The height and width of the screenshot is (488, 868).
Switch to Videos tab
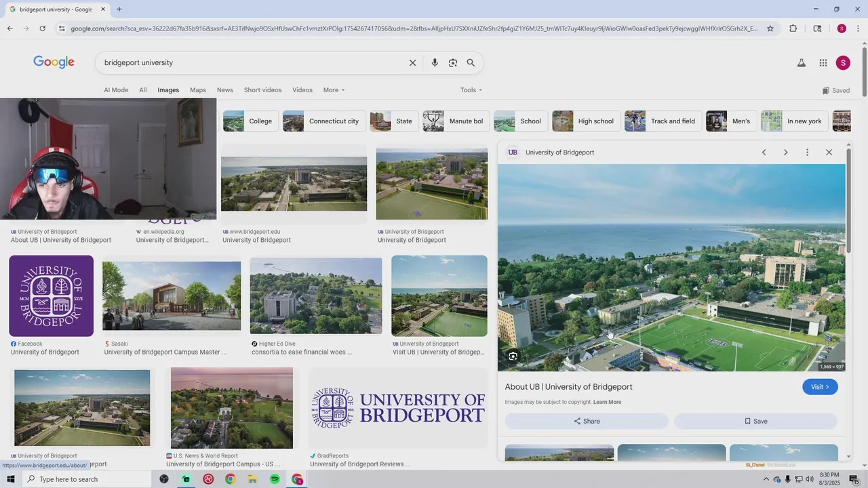click(x=302, y=90)
